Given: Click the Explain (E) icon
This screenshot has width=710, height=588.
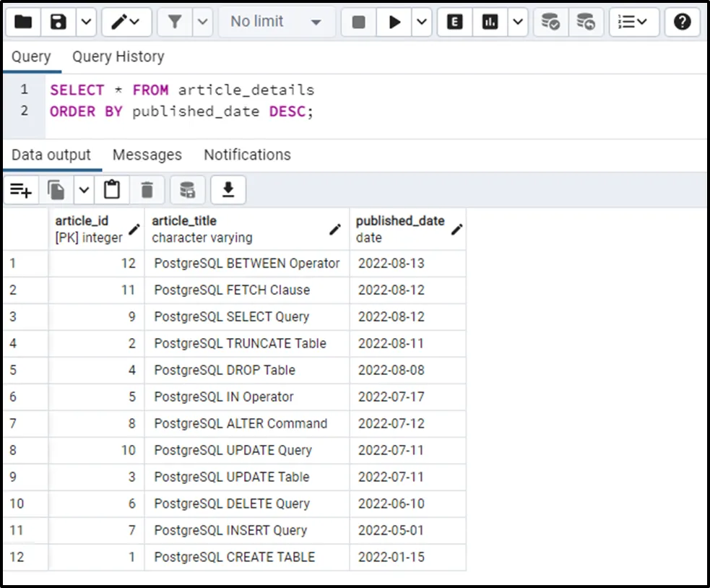Looking at the screenshot, I should coord(454,22).
